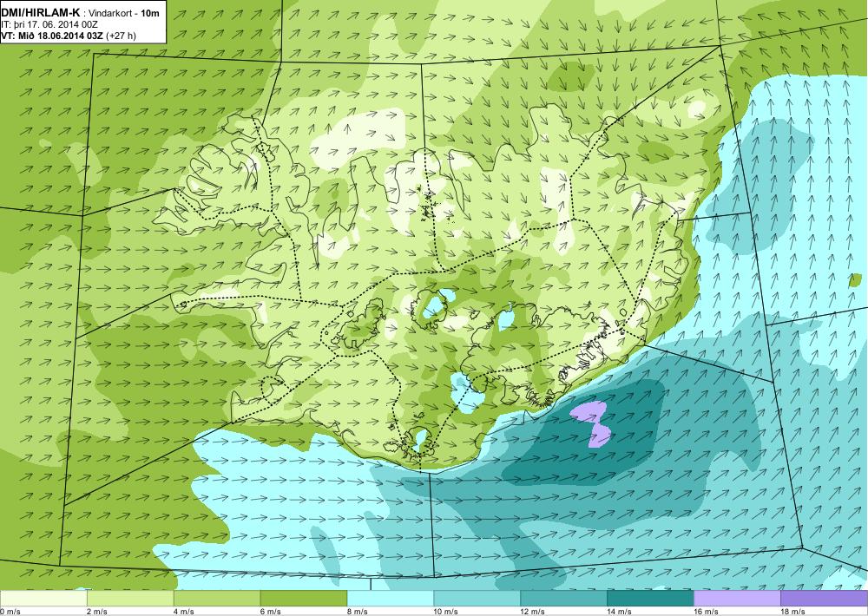
Task: Click the 14–16 m/s dark teal legend swatch
Action: click(650, 599)
